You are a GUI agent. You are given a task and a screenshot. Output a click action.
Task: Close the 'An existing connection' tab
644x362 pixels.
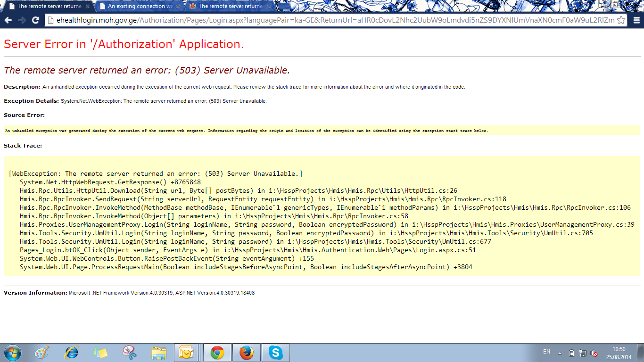pyautogui.click(x=177, y=6)
